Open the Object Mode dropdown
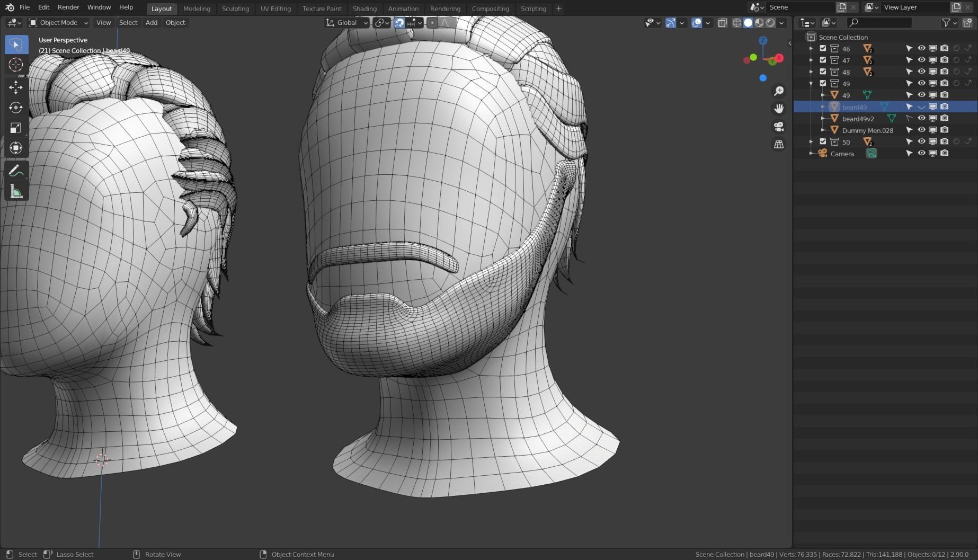Screen dimensions: 978x560 pyautogui.click(x=58, y=23)
